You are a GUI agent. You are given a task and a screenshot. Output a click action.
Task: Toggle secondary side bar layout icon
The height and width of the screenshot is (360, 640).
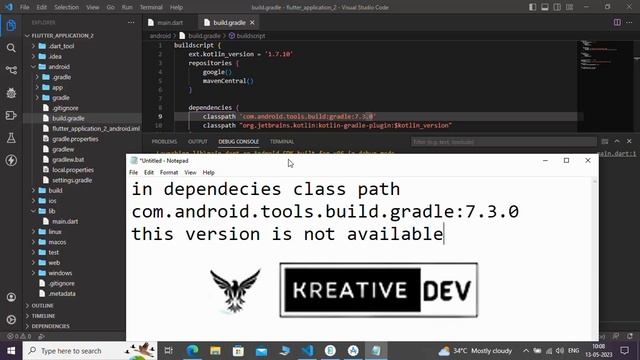557,7
